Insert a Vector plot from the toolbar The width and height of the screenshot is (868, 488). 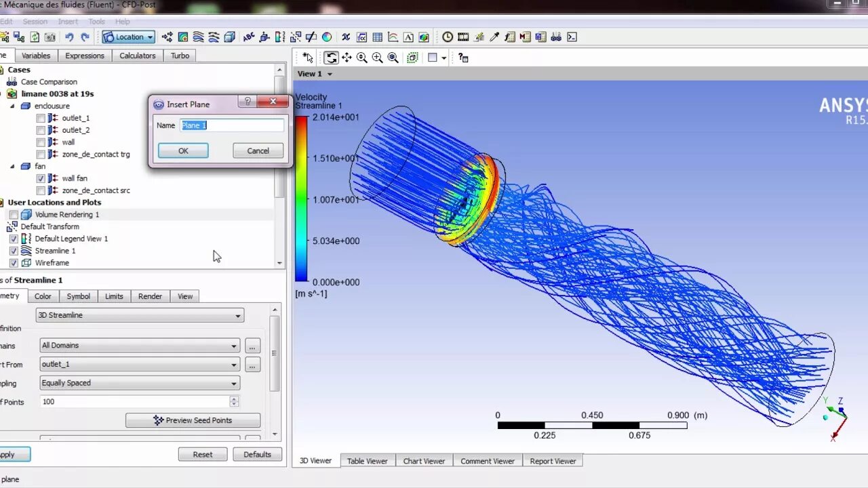pyautogui.click(x=167, y=37)
